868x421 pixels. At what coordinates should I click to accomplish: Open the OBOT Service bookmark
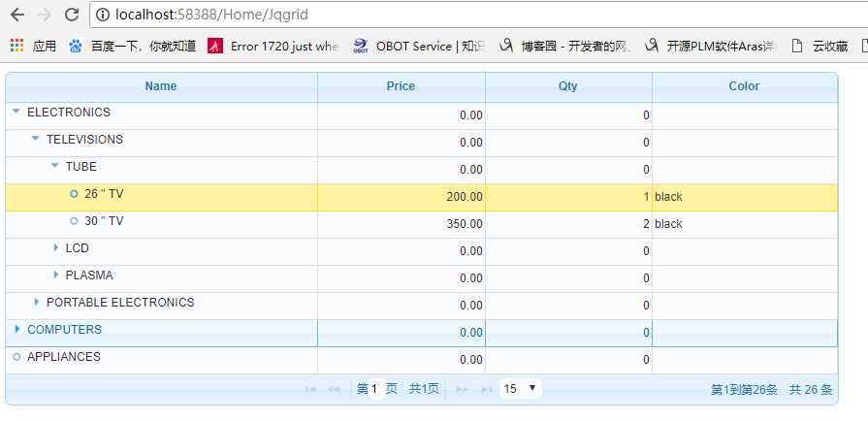[419, 47]
